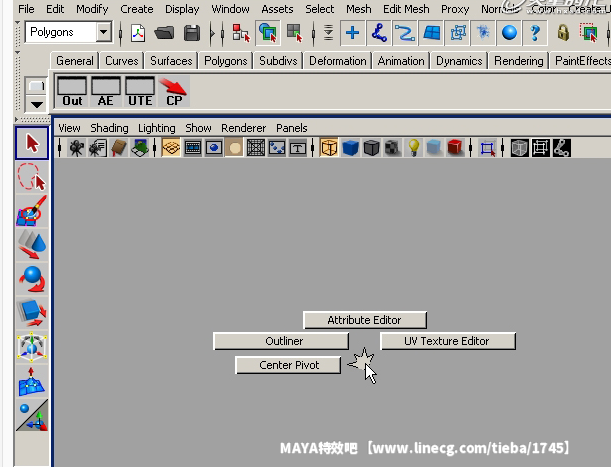Click the Save Scene floppy icon
The image size is (611, 467).
click(x=192, y=33)
